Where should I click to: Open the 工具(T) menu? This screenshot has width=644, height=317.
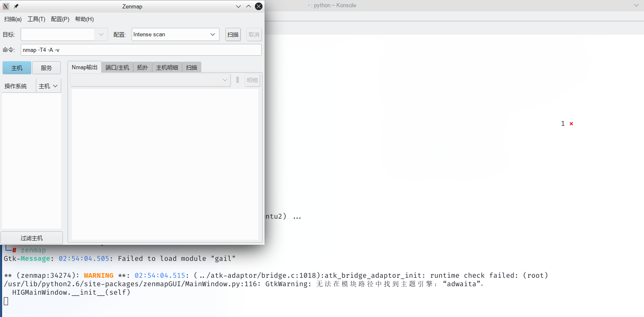(x=36, y=19)
